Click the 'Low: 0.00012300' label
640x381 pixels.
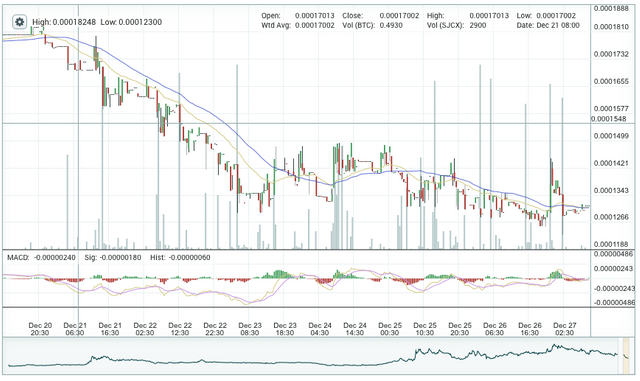pyautogui.click(x=131, y=22)
